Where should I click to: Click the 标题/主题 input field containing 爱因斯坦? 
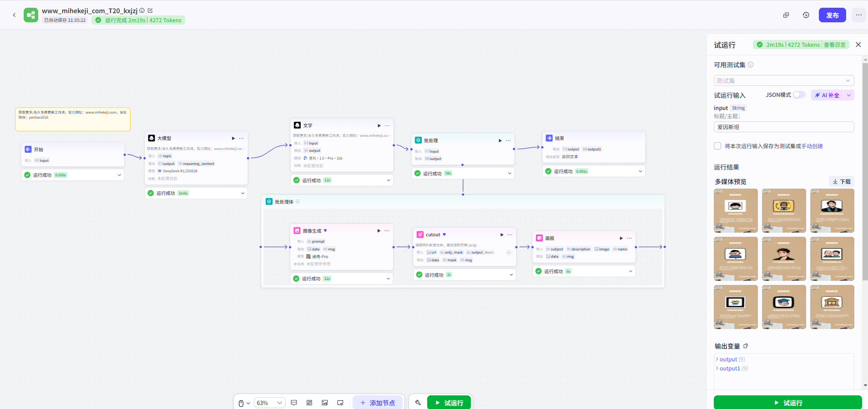pyautogui.click(x=783, y=127)
